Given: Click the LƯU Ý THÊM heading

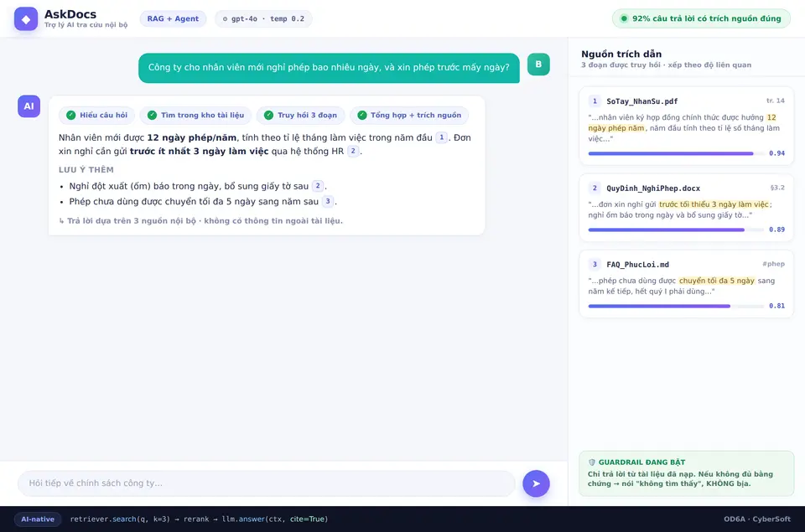Looking at the screenshot, I should click(x=86, y=170).
